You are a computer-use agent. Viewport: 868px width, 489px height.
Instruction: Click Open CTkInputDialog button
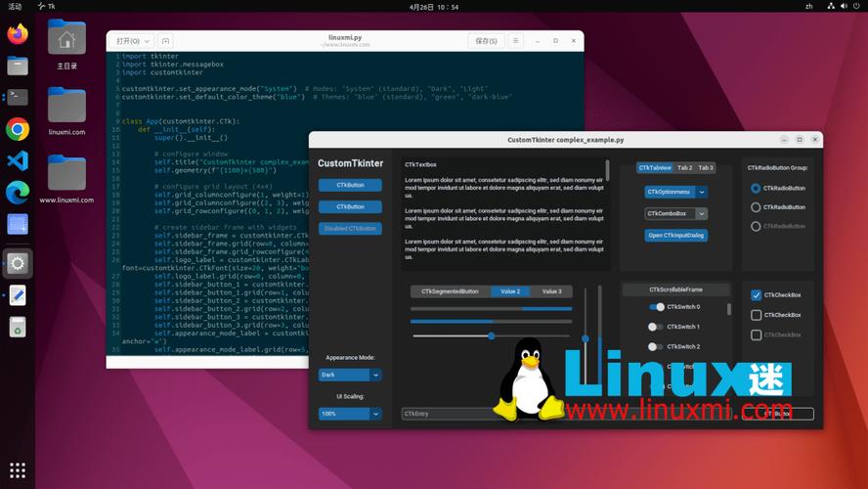[675, 236]
